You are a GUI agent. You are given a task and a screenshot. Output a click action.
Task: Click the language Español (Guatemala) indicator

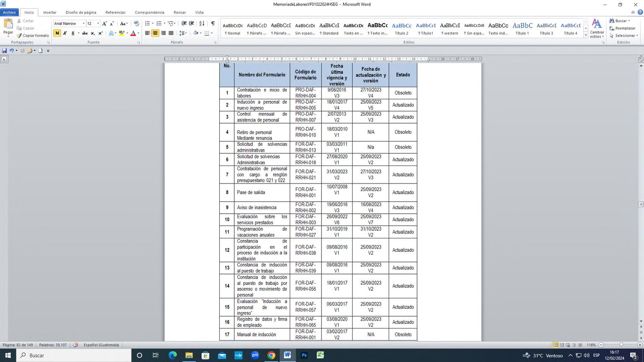101,345
